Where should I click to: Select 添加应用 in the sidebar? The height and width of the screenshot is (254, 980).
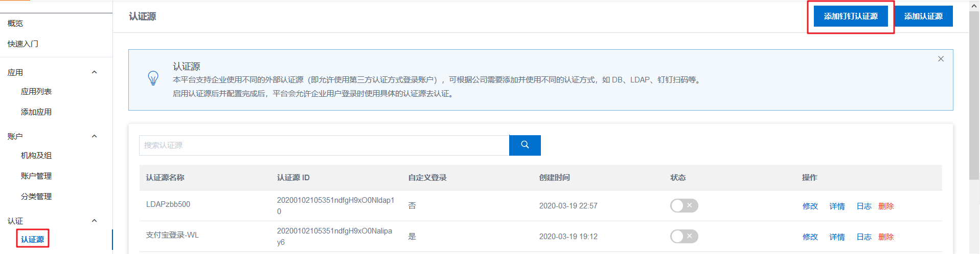point(36,112)
